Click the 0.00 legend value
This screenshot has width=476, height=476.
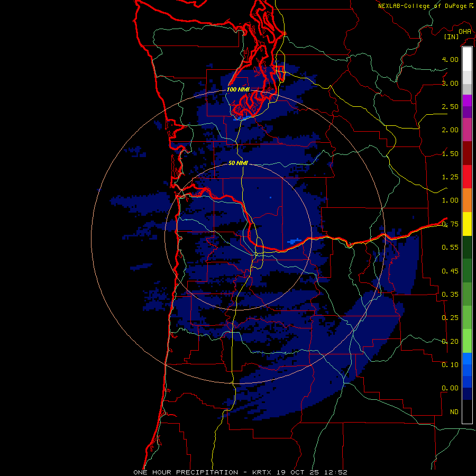450,388
